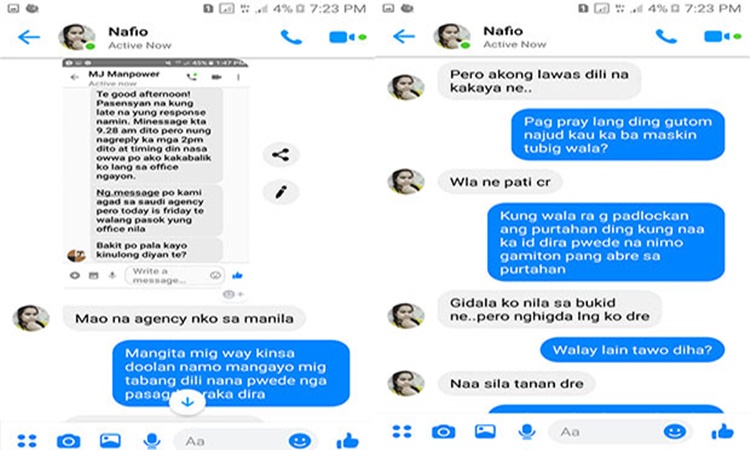Open the MJ Manpower screenshot image

[155, 174]
